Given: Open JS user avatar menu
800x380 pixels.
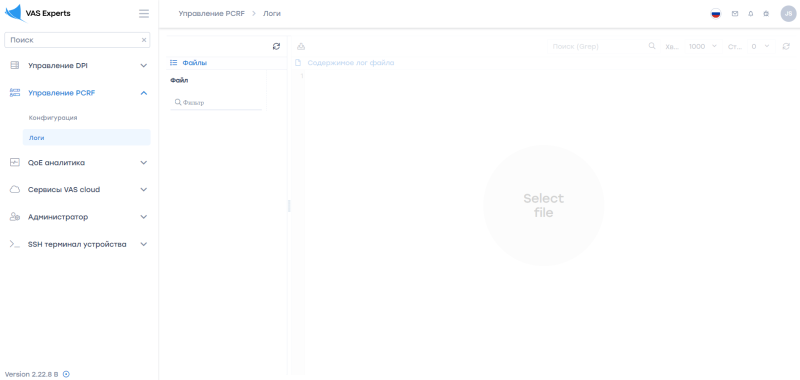Looking at the screenshot, I should pos(788,14).
